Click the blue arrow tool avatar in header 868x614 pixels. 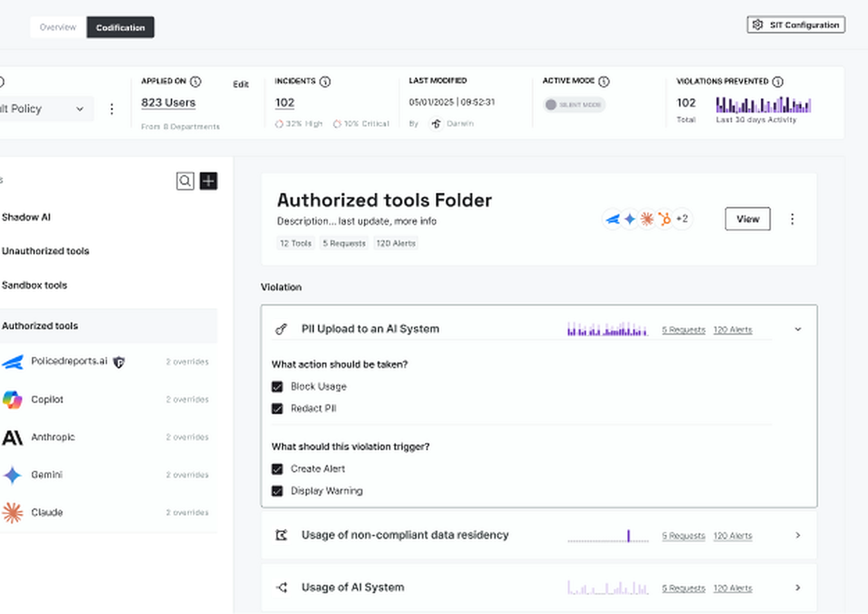pos(612,219)
